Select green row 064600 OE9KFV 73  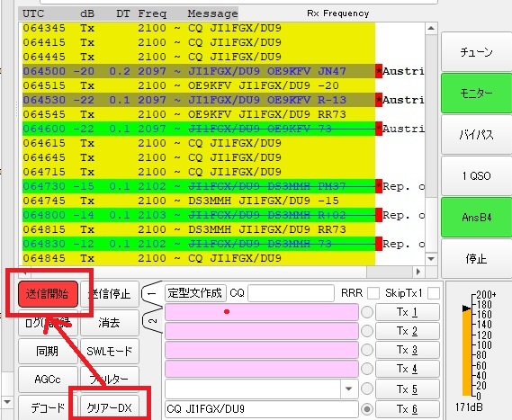tap(199, 129)
